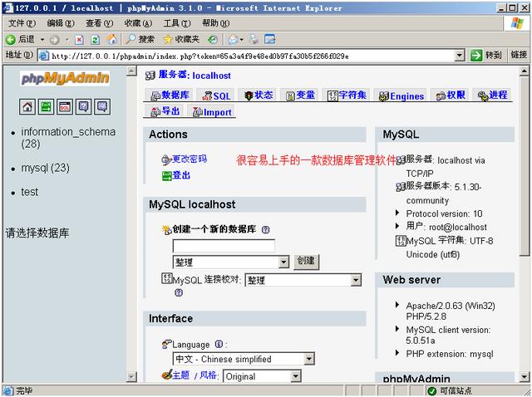This screenshot has height=397, width=532.
Task: Click the Print toolbar icon
Action: click(x=254, y=40)
